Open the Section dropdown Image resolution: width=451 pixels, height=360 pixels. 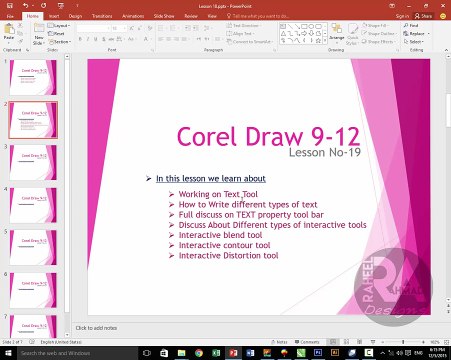[x=60, y=42]
